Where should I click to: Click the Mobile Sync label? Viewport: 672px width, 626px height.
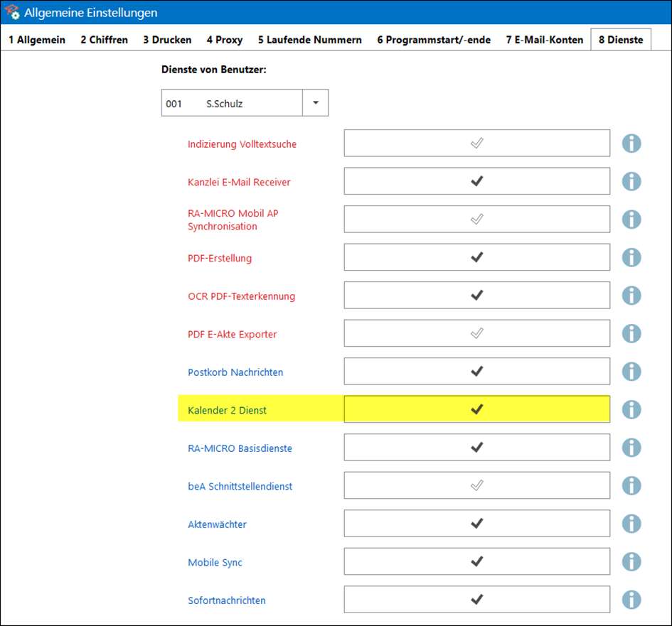coord(215,563)
